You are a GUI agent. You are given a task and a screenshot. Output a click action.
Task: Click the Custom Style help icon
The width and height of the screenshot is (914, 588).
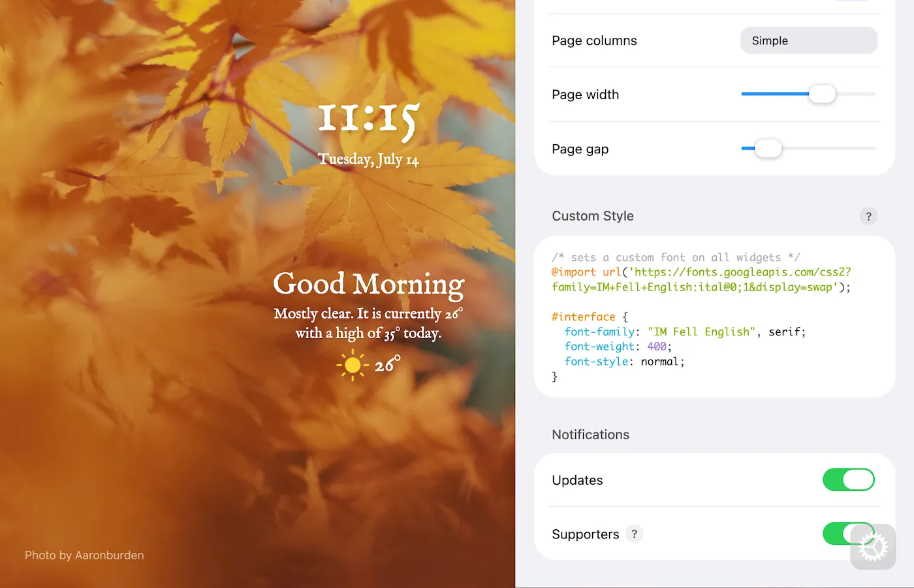click(x=868, y=216)
